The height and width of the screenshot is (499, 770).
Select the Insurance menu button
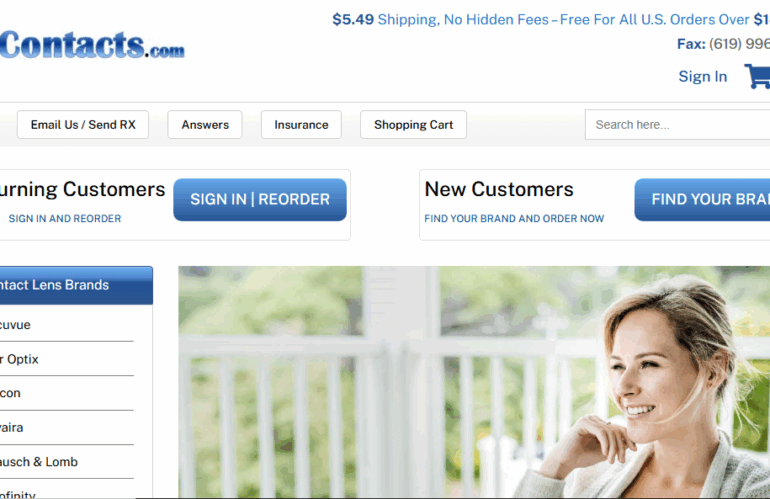(x=301, y=125)
